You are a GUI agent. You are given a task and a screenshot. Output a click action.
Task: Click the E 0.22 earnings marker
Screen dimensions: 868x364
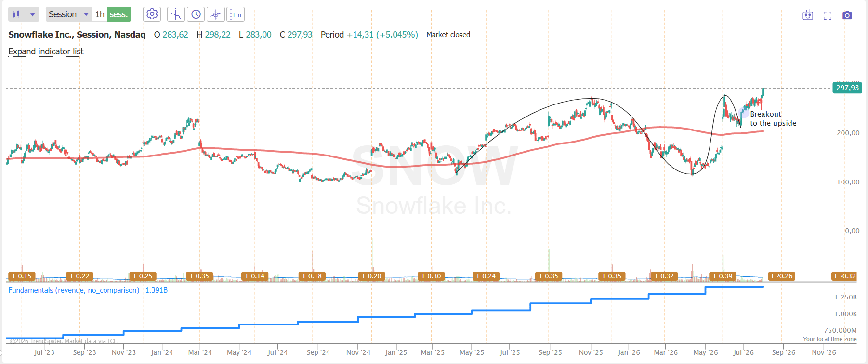[79, 276]
